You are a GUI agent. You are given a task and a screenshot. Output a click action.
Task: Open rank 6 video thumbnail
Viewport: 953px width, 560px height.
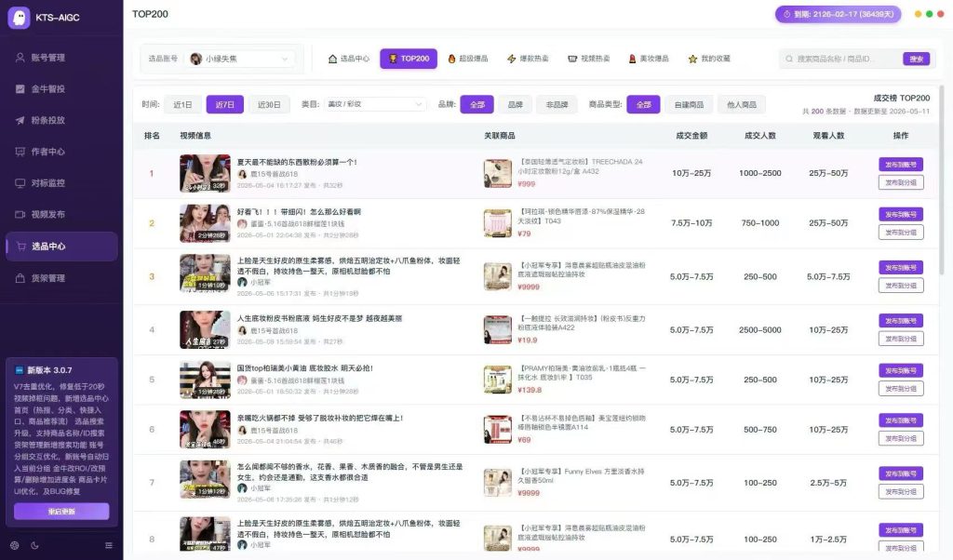coord(205,430)
